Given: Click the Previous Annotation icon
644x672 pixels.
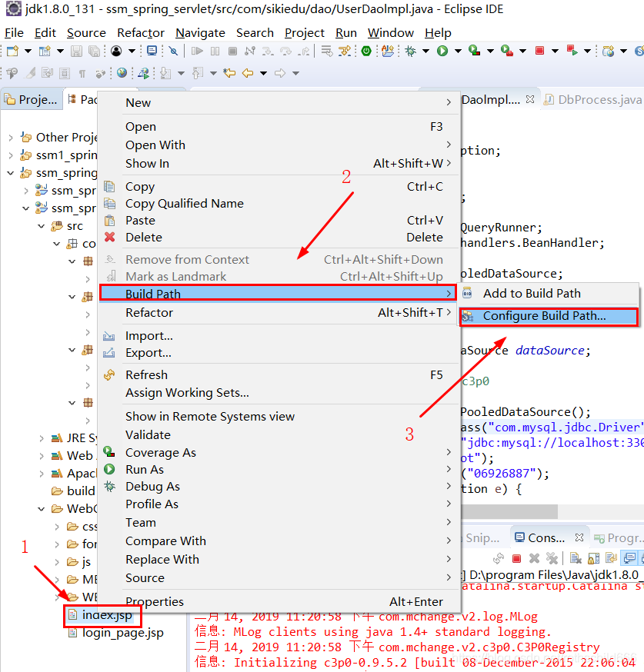Looking at the screenshot, I should 197,73.
